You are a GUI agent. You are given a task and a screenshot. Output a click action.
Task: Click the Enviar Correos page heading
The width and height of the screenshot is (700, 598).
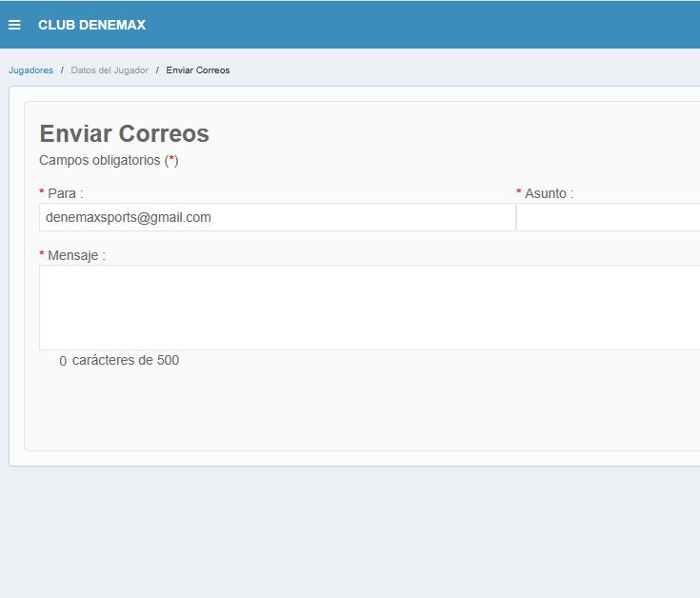(124, 133)
